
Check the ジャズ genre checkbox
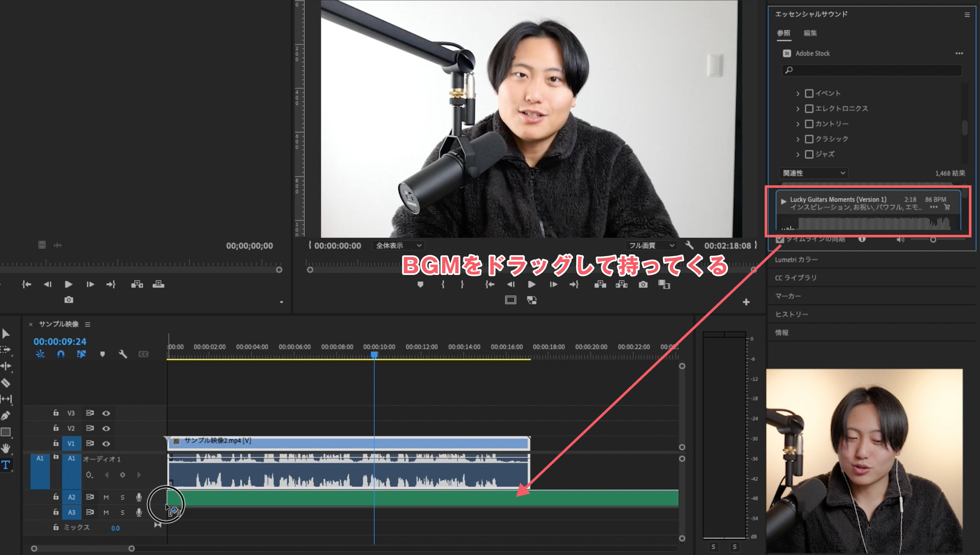tap(809, 154)
